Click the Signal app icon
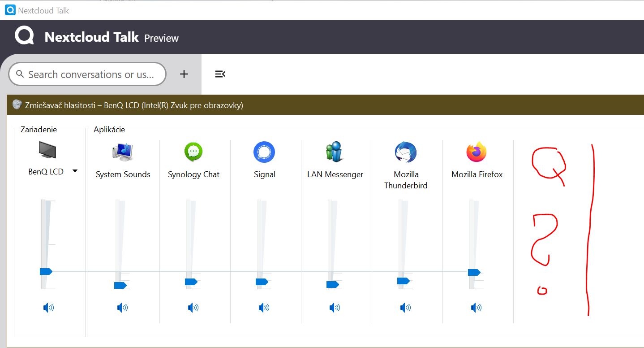The height and width of the screenshot is (348, 644). 264,152
